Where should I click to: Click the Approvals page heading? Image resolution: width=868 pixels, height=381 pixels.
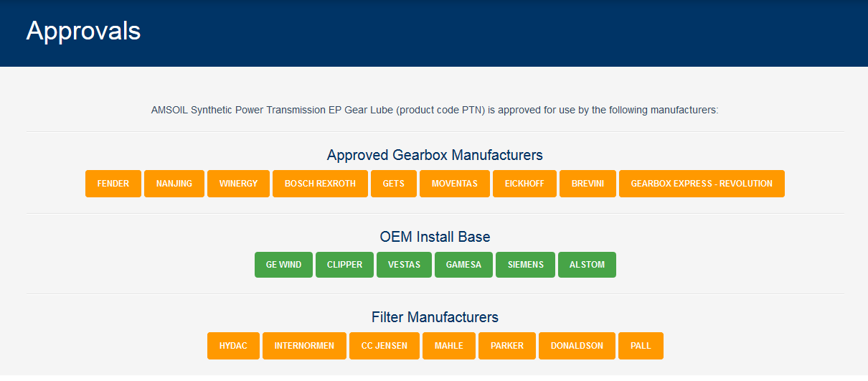coord(83,31)
